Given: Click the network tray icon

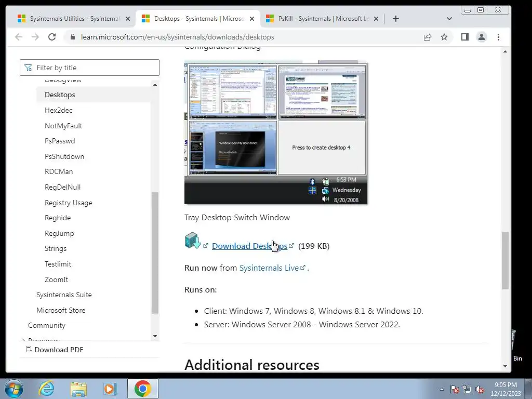Looking at the screenshot, I should [x=467, y=389].
